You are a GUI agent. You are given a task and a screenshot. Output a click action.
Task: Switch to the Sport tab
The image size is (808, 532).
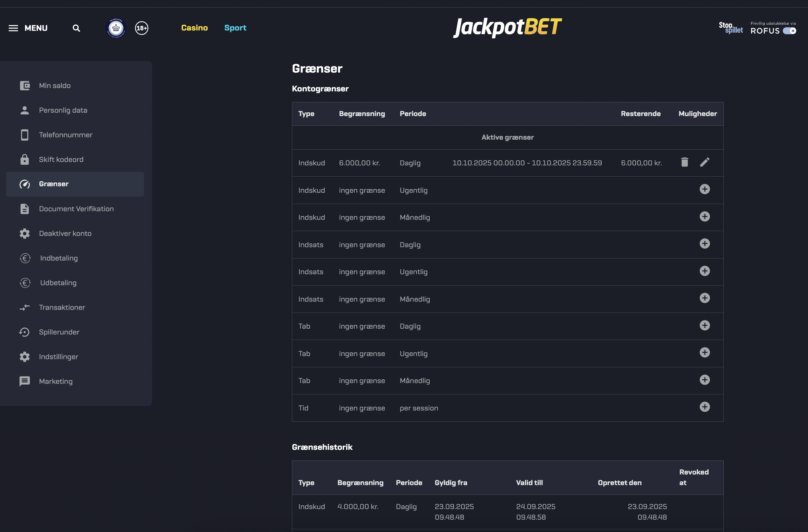click(x=235, y=28)
